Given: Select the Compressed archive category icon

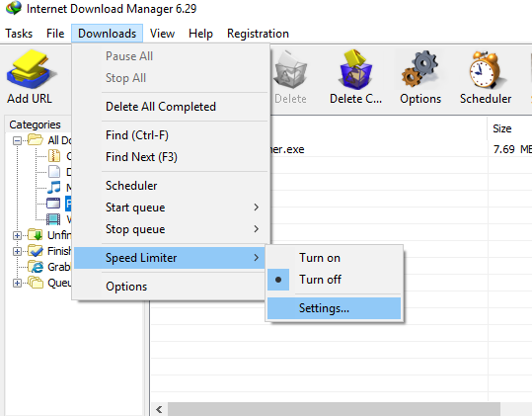Looking at the screenshot, I should coord(54,156).
